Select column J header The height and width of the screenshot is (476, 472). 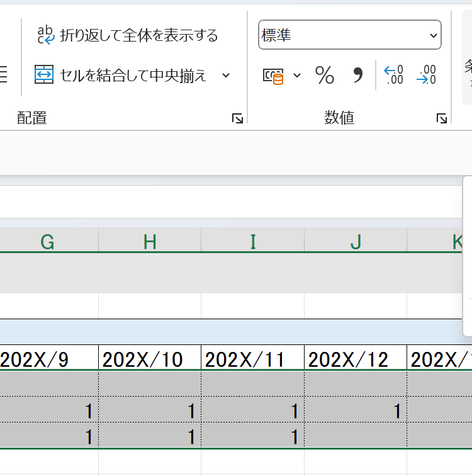[356, 241]
